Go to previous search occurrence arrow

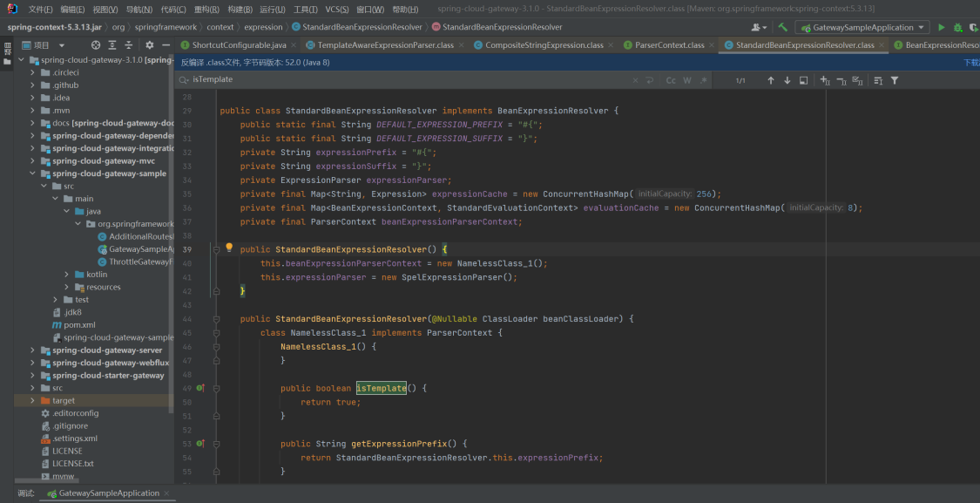(x=771, y=80)
